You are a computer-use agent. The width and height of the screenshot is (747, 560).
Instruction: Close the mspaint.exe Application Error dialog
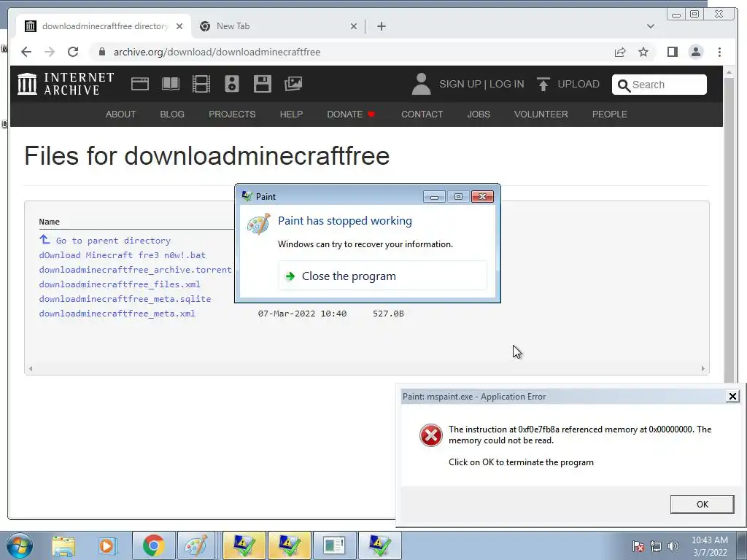coord(732,396)
